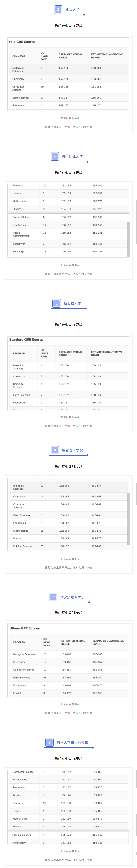Click 热门专业GRE要求 heading under 加州大学伯克利分校
This screenshot has height=868, width=137.
[68, 759]
